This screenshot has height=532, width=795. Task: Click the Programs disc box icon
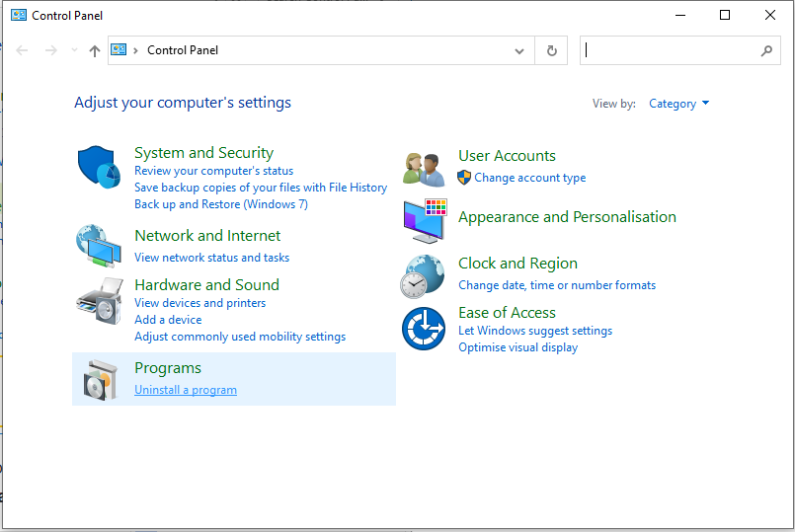tap(100, 380)
